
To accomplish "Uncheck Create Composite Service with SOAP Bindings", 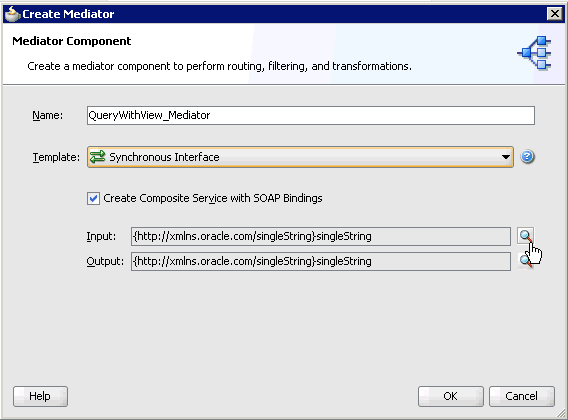I will pyautogui.click(x=93, y=198).
